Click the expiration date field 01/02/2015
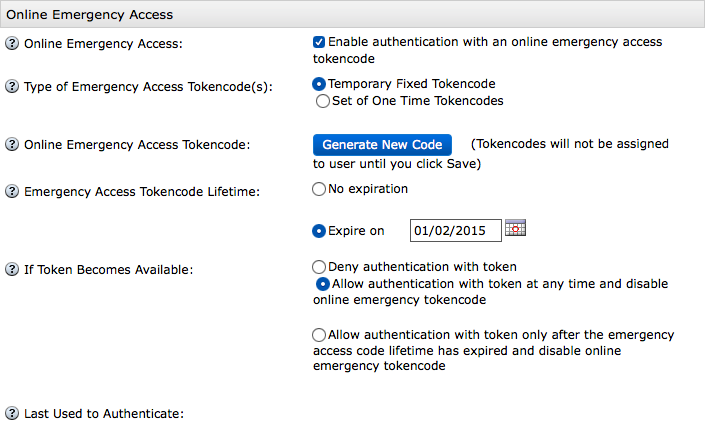Image resolution: width=705 pixels, height=437 pixels. [x=455, y=231]
